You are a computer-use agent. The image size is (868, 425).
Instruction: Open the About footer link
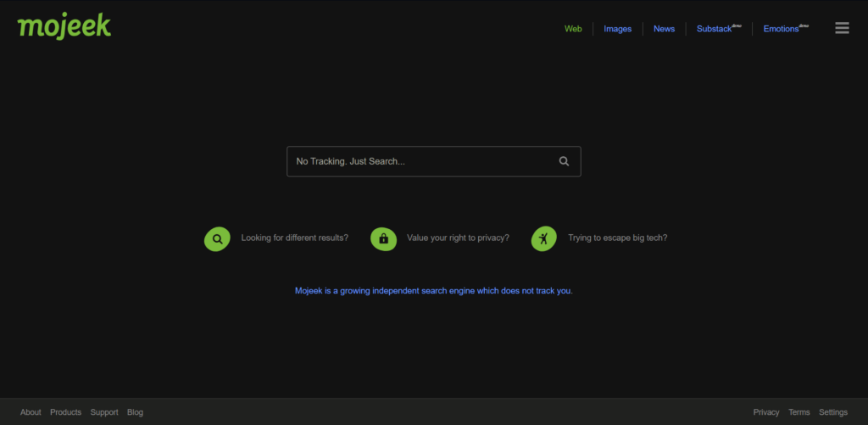(x=31, y=412)
